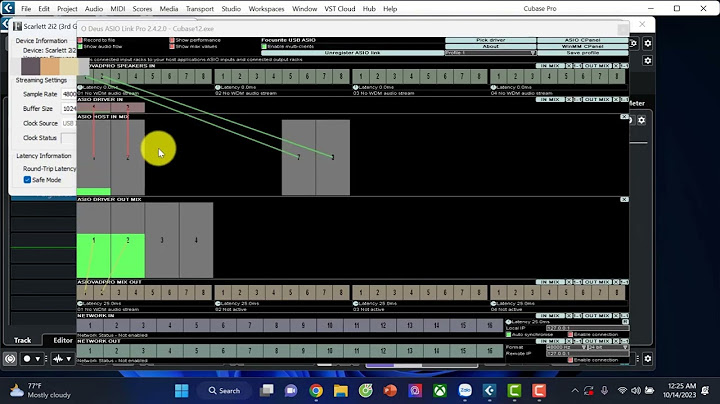Open the MIDI menu
This screenshot has height=404, width=720.
click(x=118, y=9)
